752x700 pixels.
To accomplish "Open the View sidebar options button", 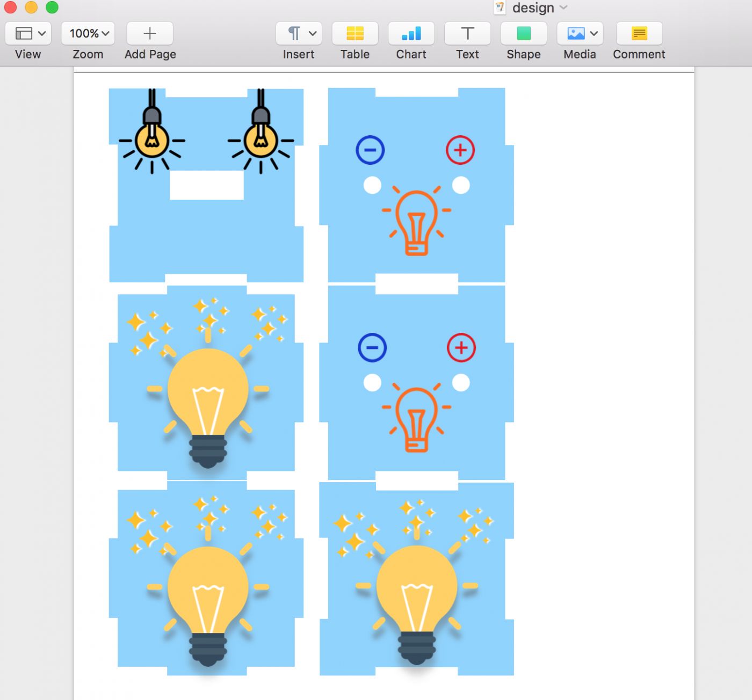I will (x=28, y=34).
